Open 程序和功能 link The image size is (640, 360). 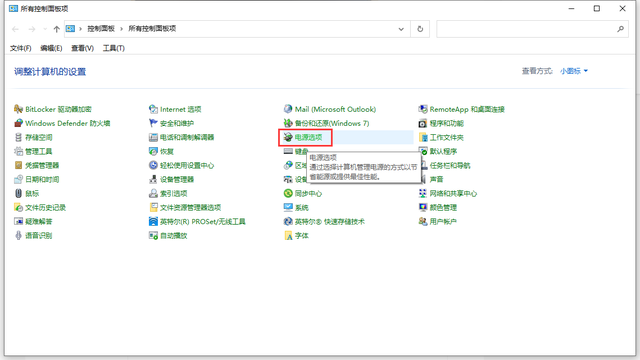[447, 123]
